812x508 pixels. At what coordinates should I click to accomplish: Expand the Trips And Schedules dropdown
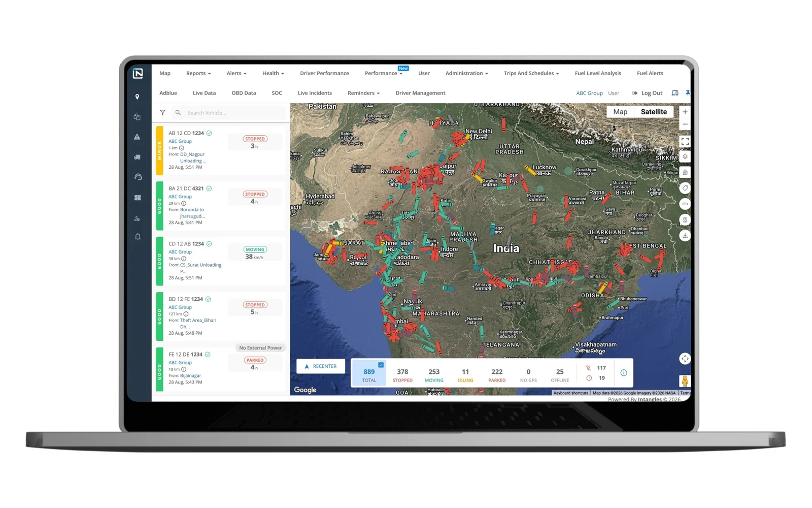coord(531,73)
